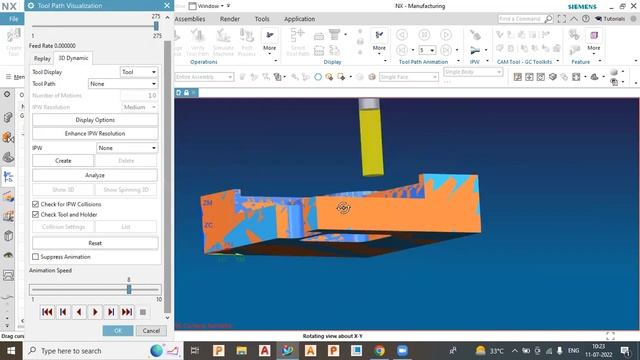
Task: Open the Entire Assembly selection filter dropdown
Action: pyautogui.click(x=204, y=77)
